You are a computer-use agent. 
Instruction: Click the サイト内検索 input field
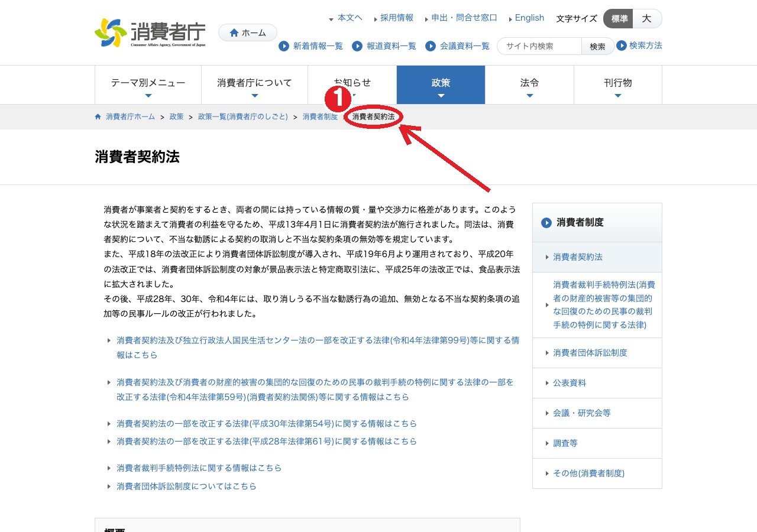tap(540, 46)
